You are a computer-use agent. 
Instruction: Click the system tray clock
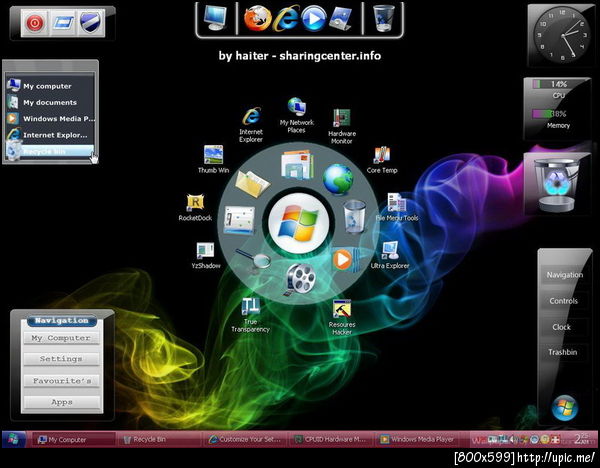point(582,439)
